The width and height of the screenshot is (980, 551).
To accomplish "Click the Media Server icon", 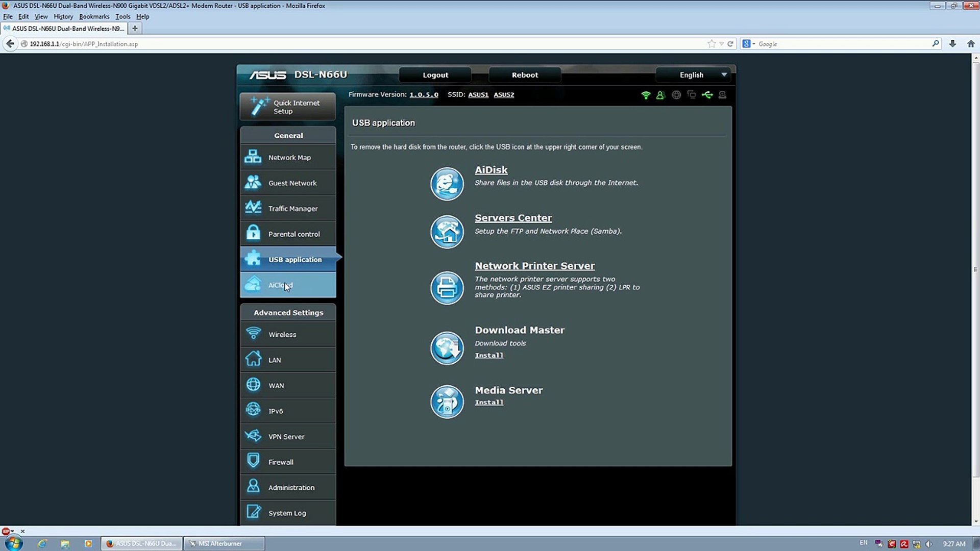I will point(447,402).
